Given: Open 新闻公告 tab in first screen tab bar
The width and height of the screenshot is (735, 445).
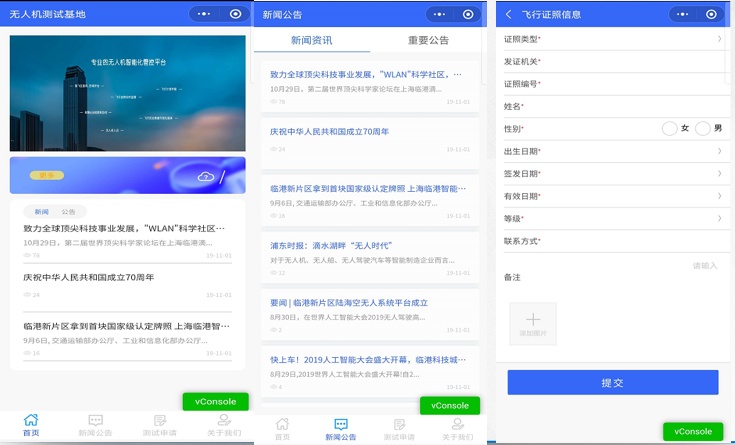Looking at the screenshot, I should click(x=95, y=425).
